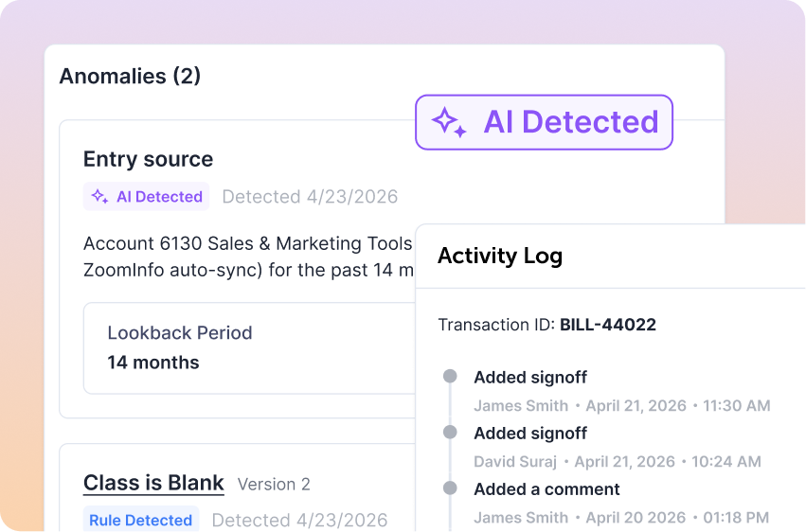Click the Account 6130 Sales & Marketing Tools text
The height and width of the screenshot is (532, 806).
pos(248,243)
